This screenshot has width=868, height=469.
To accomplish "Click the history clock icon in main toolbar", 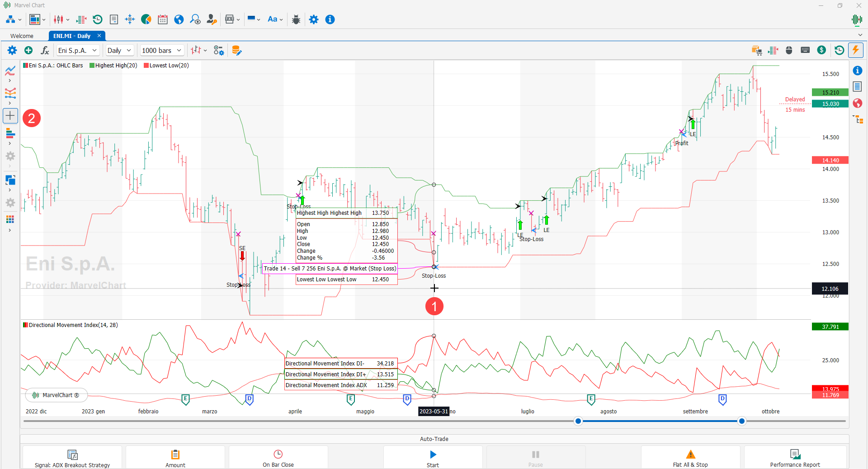I will (x=98, y=19).
